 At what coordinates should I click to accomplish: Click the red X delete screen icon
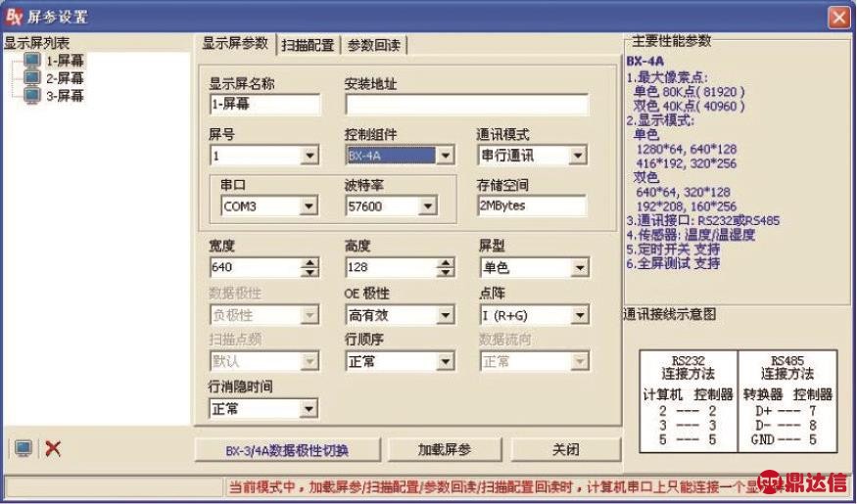[53, 449]
